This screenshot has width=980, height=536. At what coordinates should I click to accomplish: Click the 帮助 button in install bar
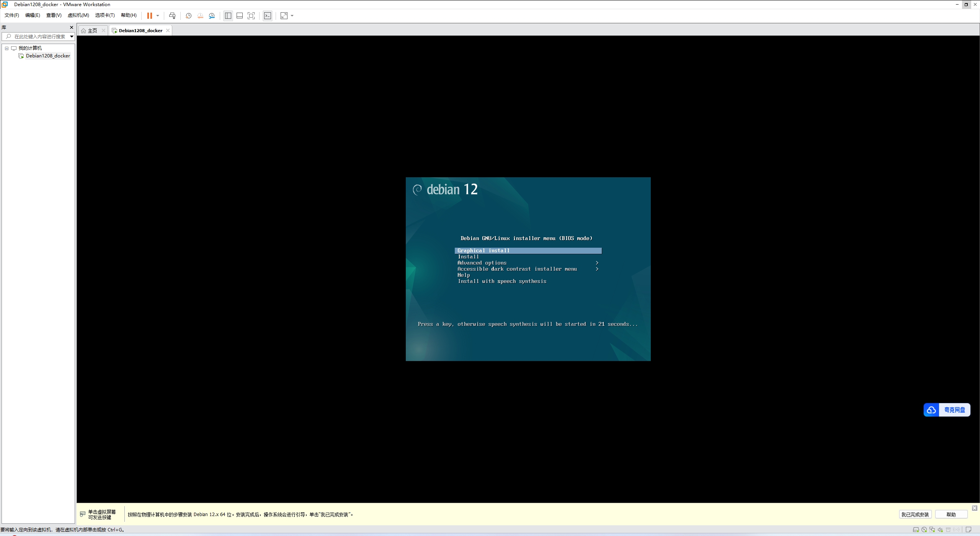(951, 515)
